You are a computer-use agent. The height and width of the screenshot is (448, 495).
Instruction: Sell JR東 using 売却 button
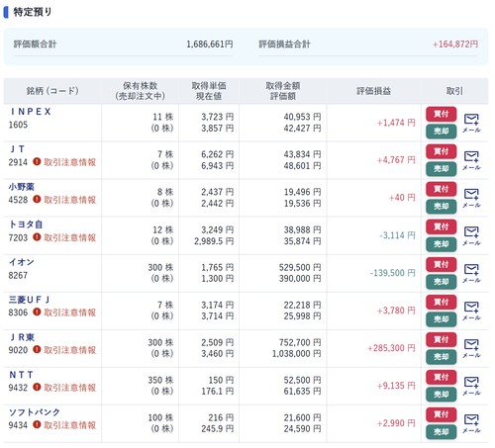pyautogui.click(x=441, y=357)
